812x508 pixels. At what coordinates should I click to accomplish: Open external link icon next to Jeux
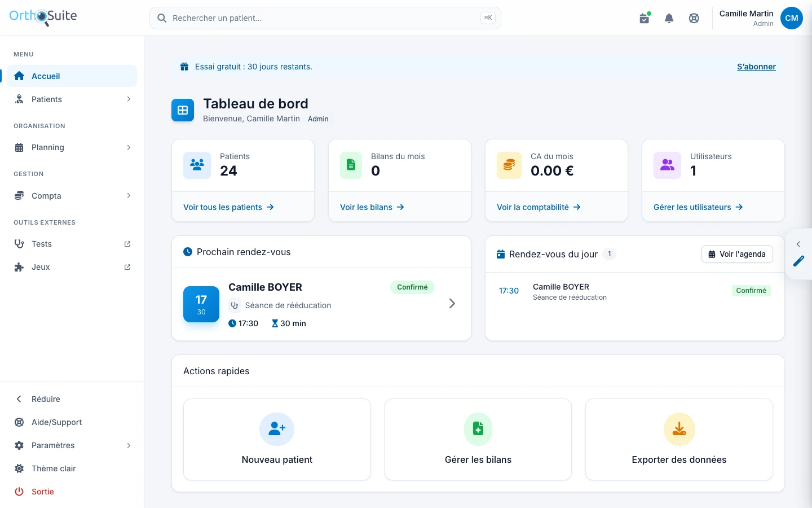(127, 267)
